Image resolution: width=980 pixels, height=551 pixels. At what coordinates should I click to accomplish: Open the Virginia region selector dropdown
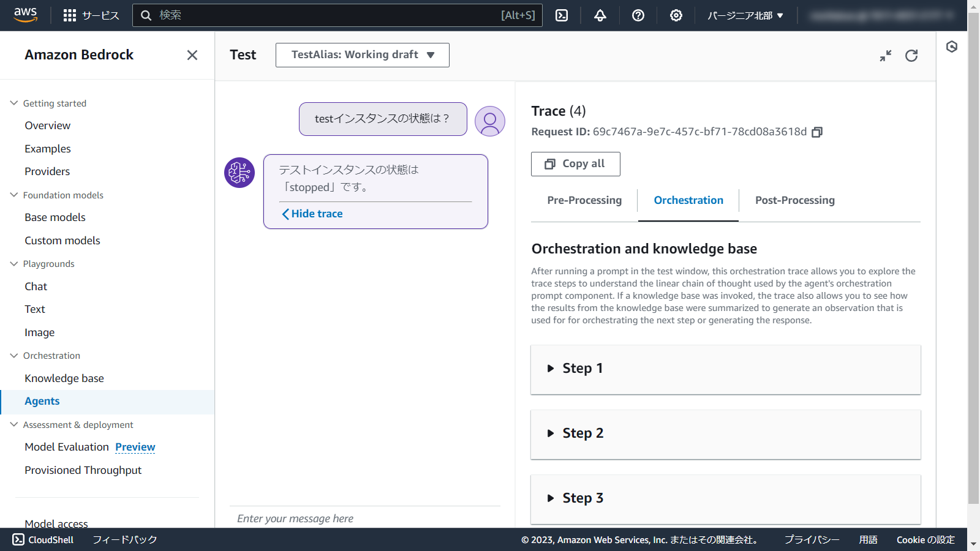point(745,15)
